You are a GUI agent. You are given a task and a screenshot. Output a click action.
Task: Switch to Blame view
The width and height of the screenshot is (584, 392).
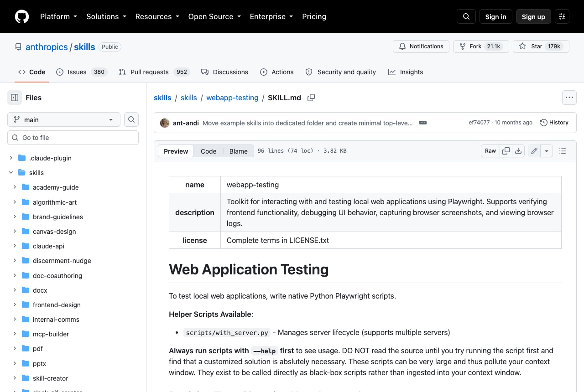(x=238, y=151)
